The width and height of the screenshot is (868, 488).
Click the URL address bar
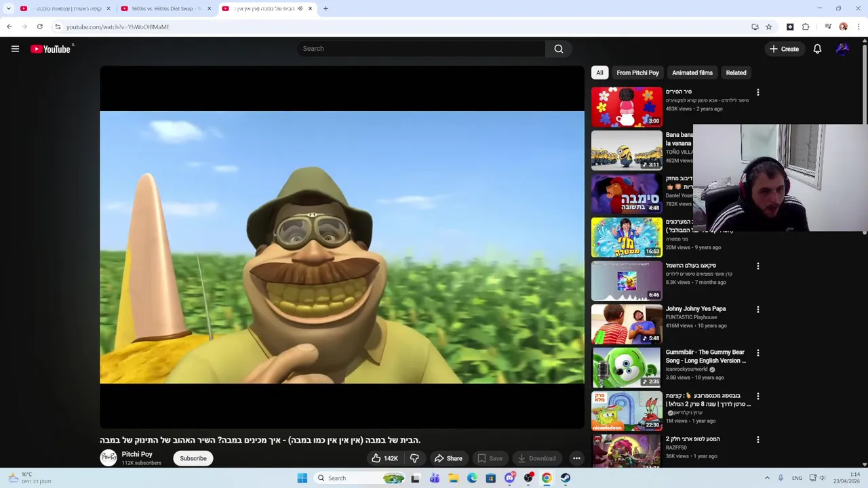pyautogui.click(x=400, y=27)
